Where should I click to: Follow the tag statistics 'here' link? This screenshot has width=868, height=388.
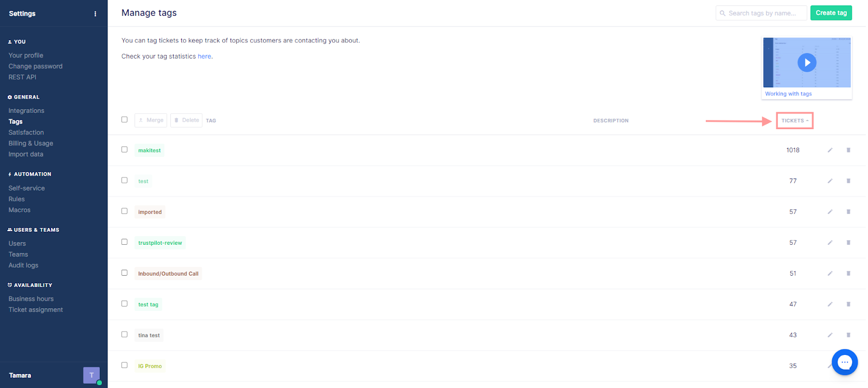coord(205,56)
